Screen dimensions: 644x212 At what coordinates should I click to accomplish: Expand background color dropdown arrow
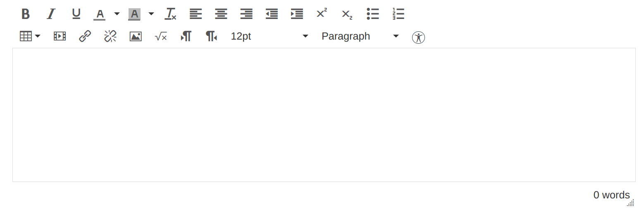[151, 14]
